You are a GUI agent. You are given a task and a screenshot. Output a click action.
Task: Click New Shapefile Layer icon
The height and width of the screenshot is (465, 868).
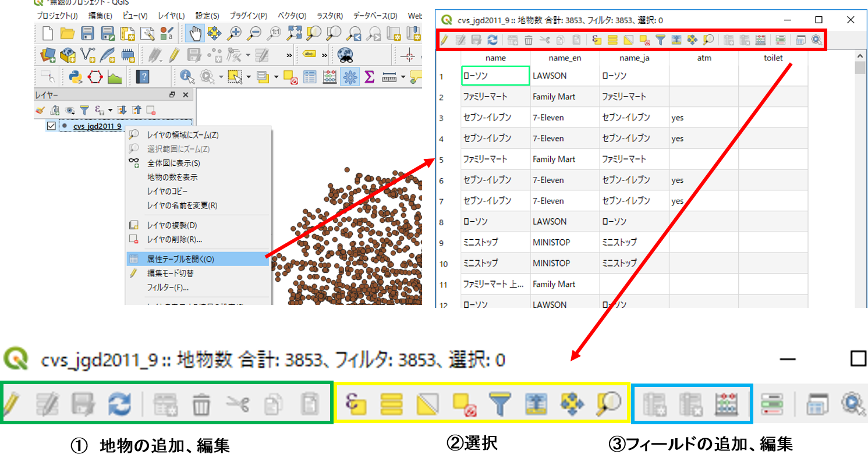[87, 55]
